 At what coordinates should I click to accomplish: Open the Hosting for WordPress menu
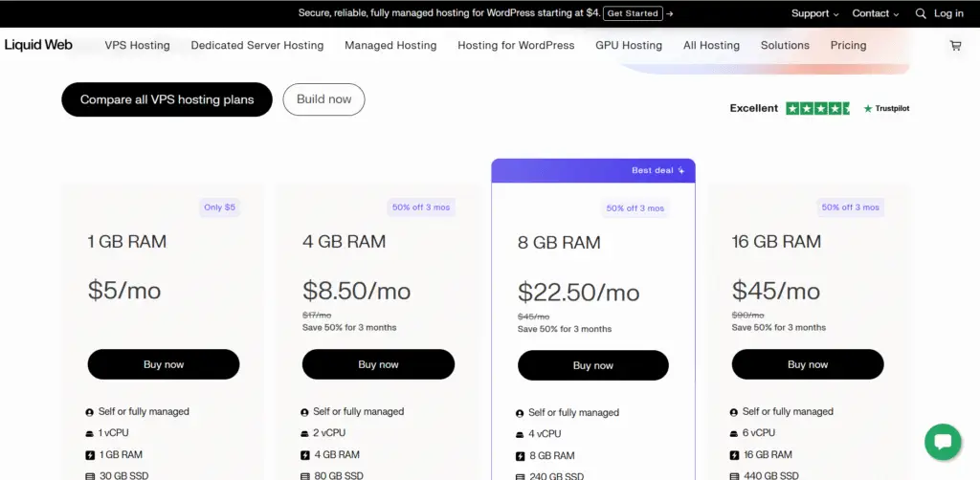coord(516,45)
